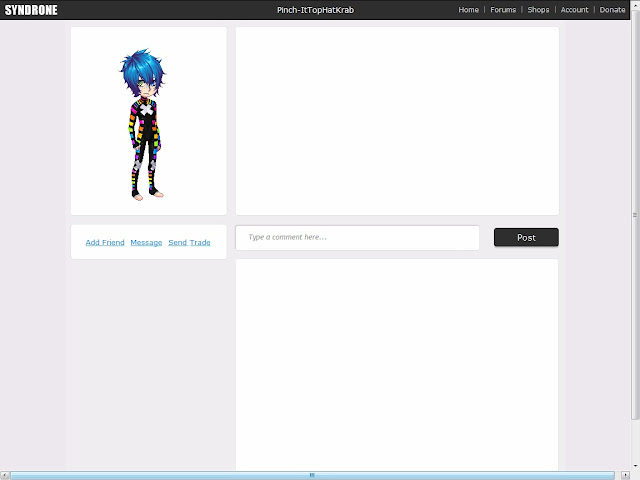Click the vertical scrollbar thumb

click(x=635, y=215)
